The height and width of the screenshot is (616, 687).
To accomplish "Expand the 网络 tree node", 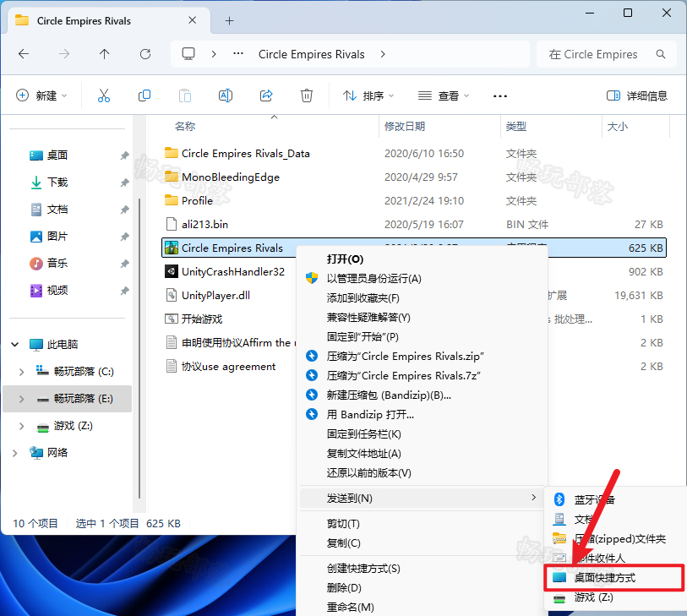I will coord(15,453).
